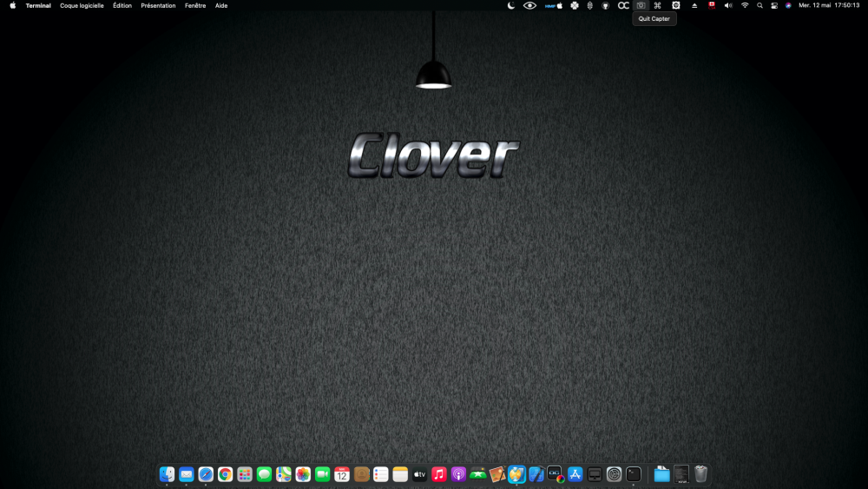Open Notes yellow notepad icon
Screen dimensions: 868x489
click(400, 474)
